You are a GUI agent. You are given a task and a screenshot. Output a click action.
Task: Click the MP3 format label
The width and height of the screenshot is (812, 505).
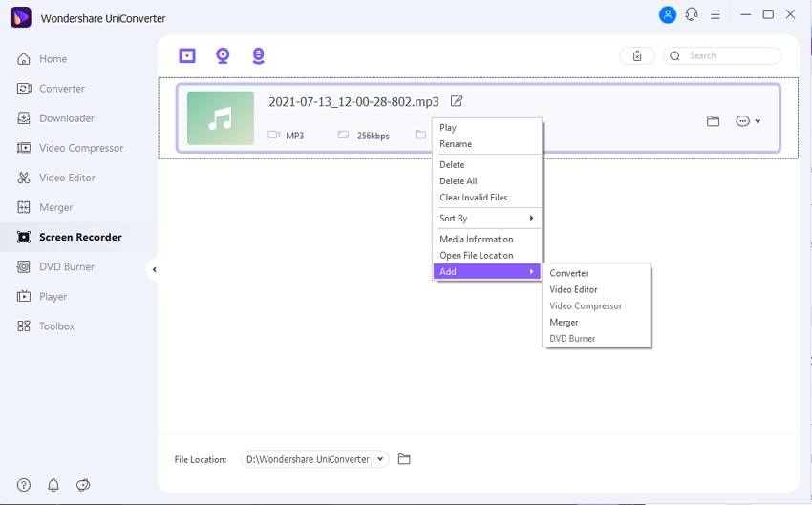coord(294,136)
